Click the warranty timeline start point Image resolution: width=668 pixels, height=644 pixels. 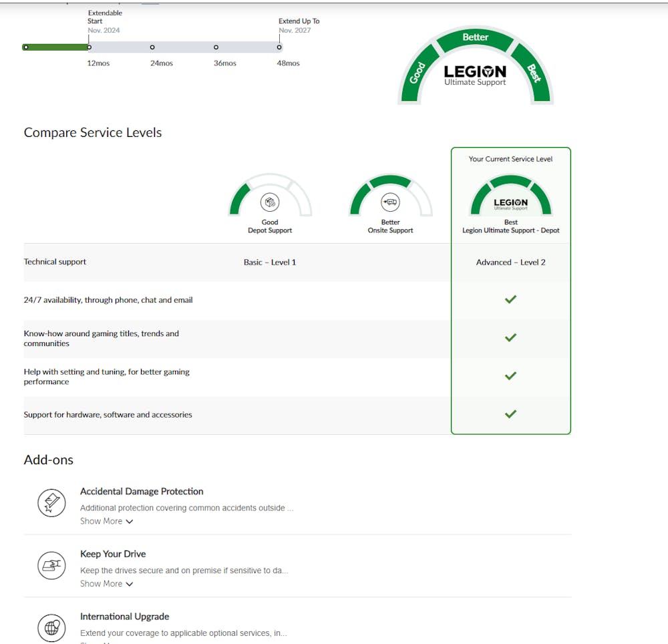(x=26, y=47)
